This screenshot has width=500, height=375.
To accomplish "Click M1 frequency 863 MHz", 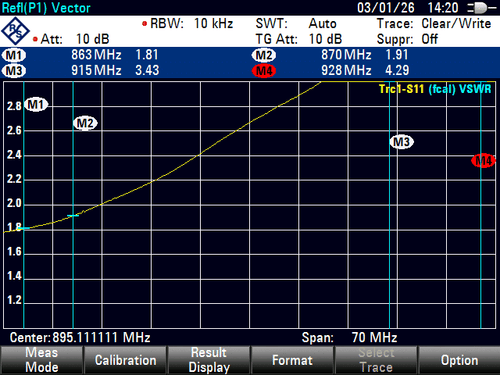I will (x=96, y=55).
